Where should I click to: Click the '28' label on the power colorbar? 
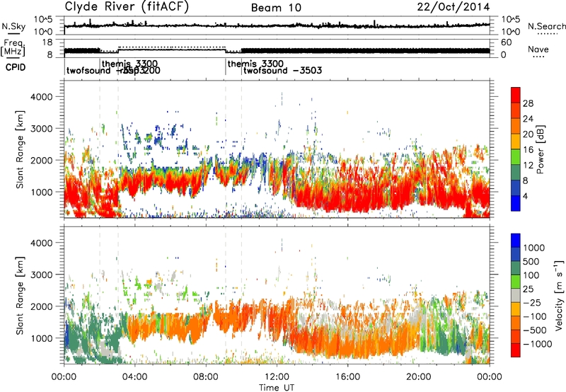(528, 103)
